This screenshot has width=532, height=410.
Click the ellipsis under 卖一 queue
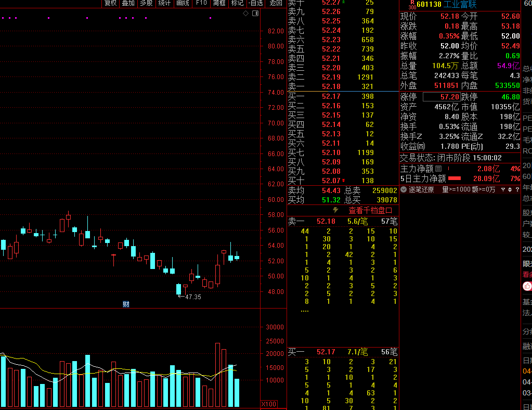(x=305, y=311)
